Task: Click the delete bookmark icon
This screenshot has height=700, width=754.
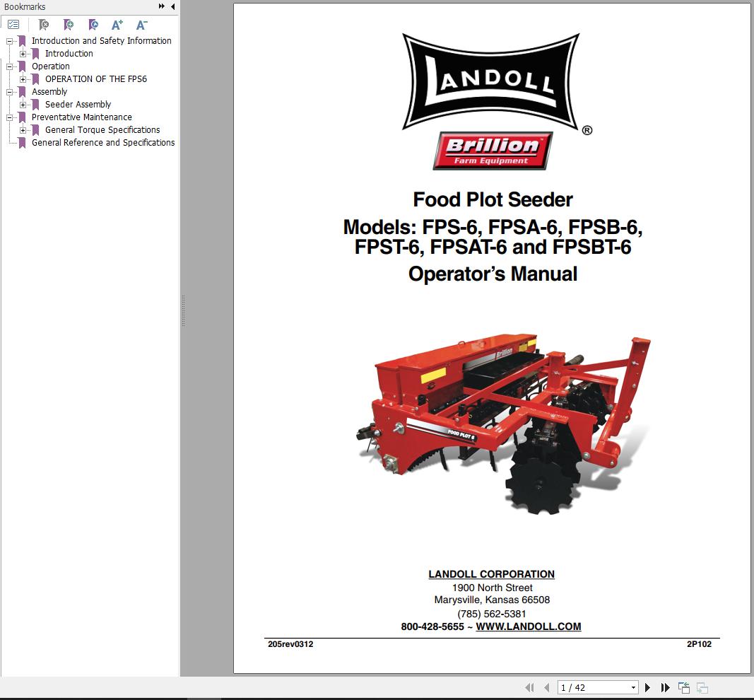Action: (42, 25)
